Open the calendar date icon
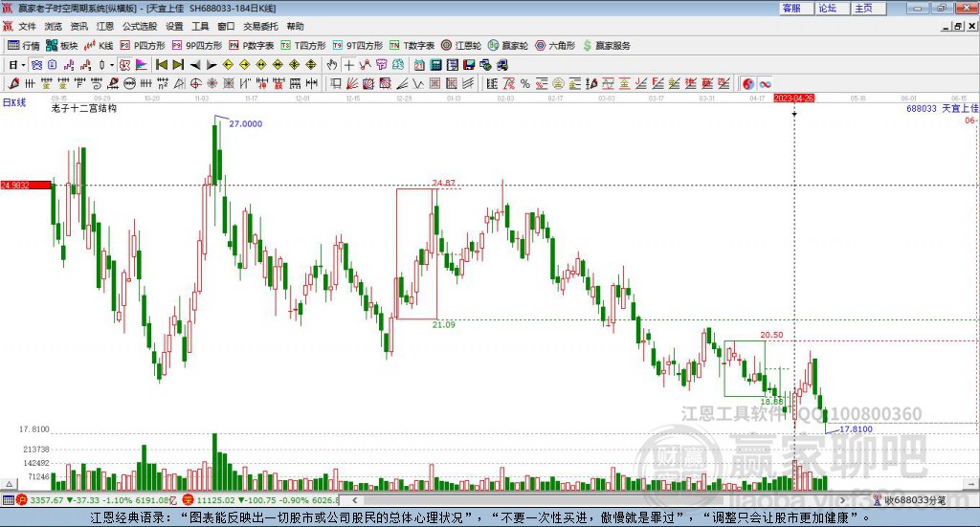The height and width of the screenshot is (527, 980). (419, 65)
